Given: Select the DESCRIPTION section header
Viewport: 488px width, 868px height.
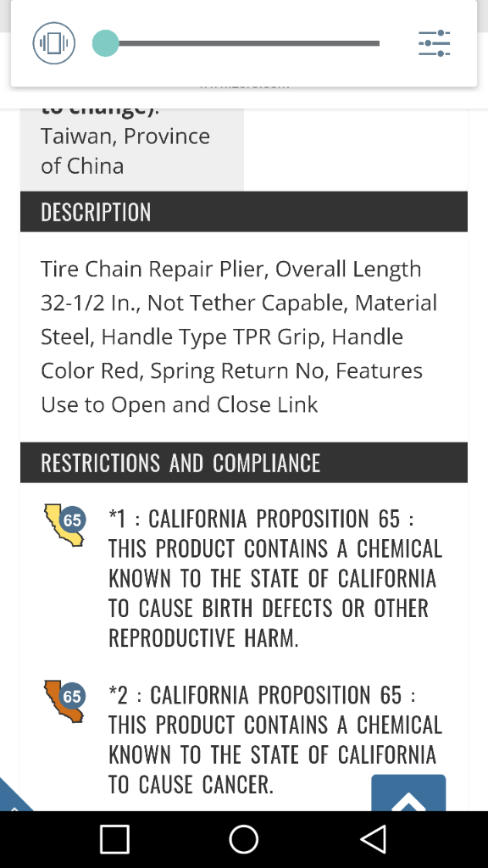Looking at the screenshot, I should (244, 211).
